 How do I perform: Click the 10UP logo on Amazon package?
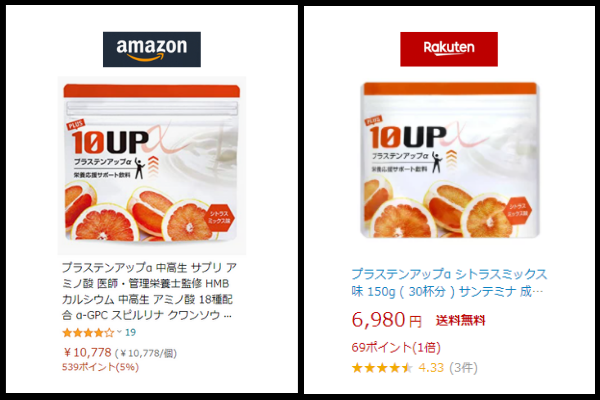tap(111, 142)
